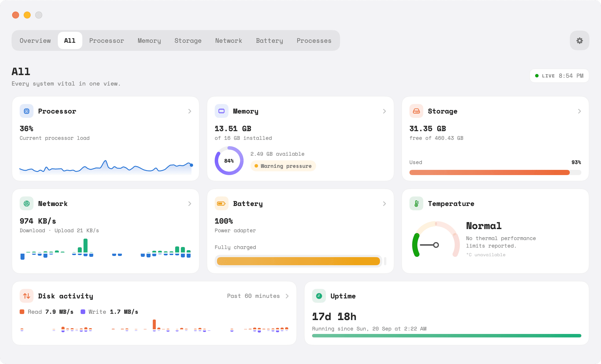Click the '974 KB/s' download value

(x=38, y=221)
